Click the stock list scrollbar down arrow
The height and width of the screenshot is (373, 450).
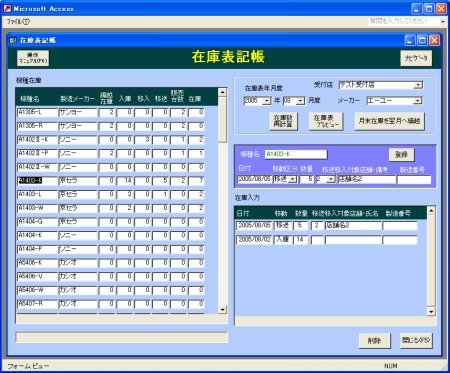click(x=222, y=310)
